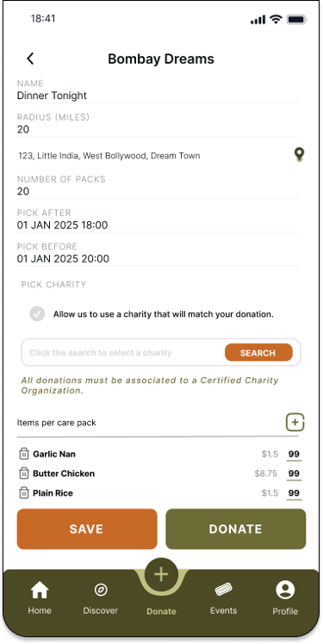323x644 pixels.
Task: Tap the map pin location icon
Action: [299, 154]
